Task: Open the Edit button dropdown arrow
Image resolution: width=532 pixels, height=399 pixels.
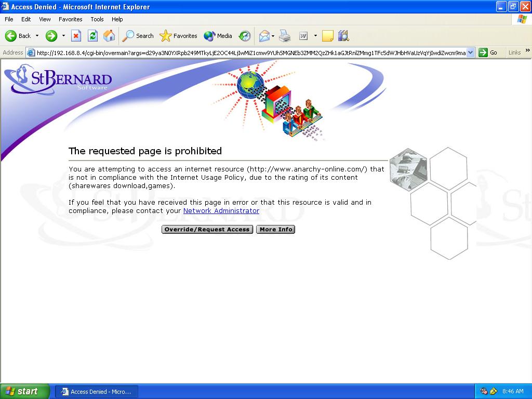Action: click(x=315, y=36)
